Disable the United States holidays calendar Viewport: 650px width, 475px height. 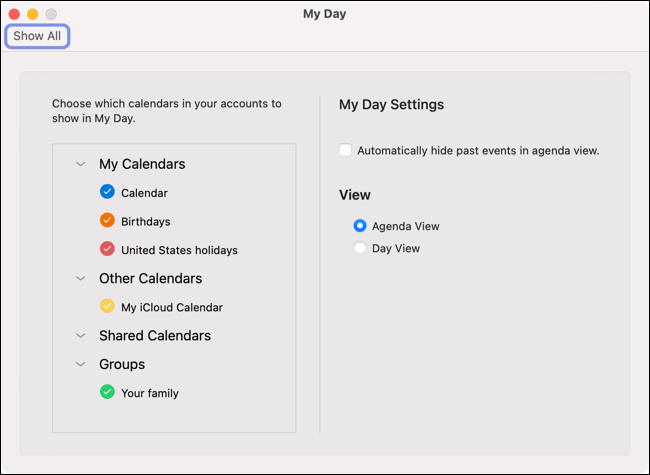[107, 249]
